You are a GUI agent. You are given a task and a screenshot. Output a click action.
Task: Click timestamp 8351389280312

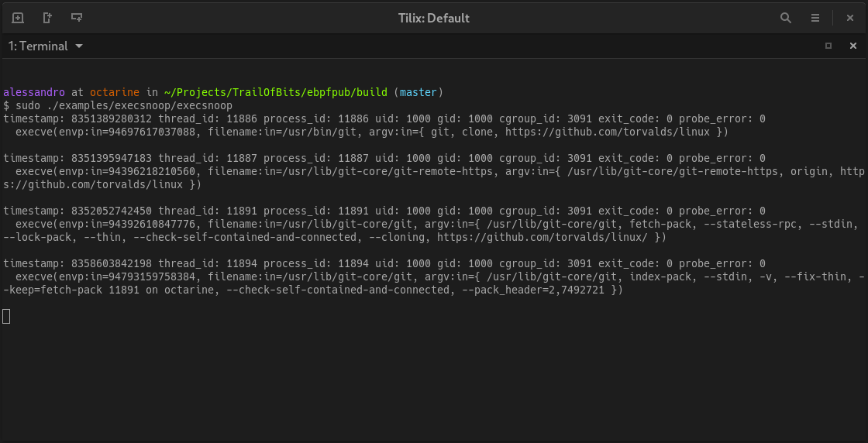coord(112,118)
